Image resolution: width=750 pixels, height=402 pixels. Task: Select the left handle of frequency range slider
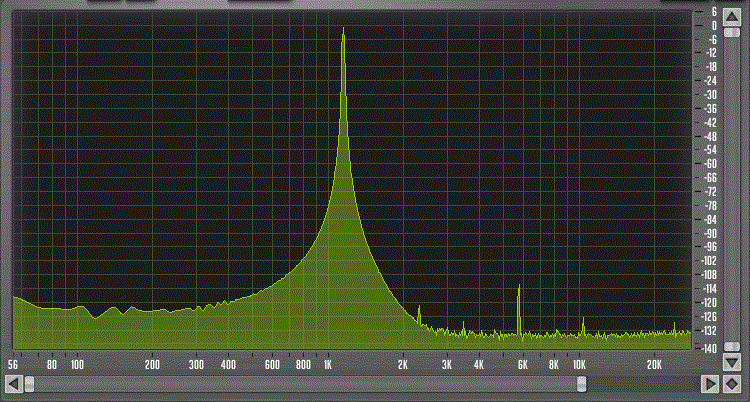tap(30, 384)
